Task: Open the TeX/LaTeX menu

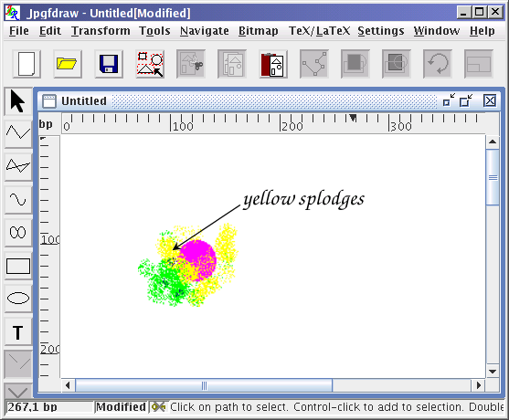Action: pyautogui.click(x=320, y=31)
